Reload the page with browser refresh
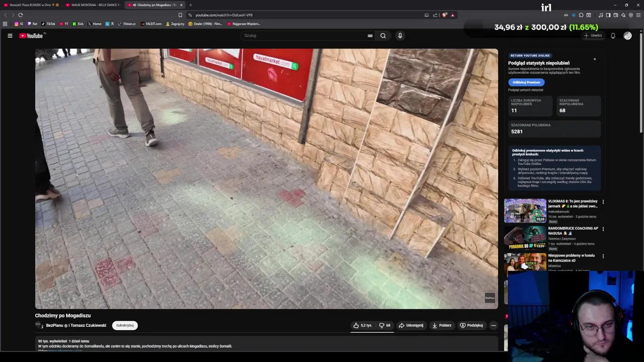Viewport: 644px width, 362px height. tap(20, 15)
